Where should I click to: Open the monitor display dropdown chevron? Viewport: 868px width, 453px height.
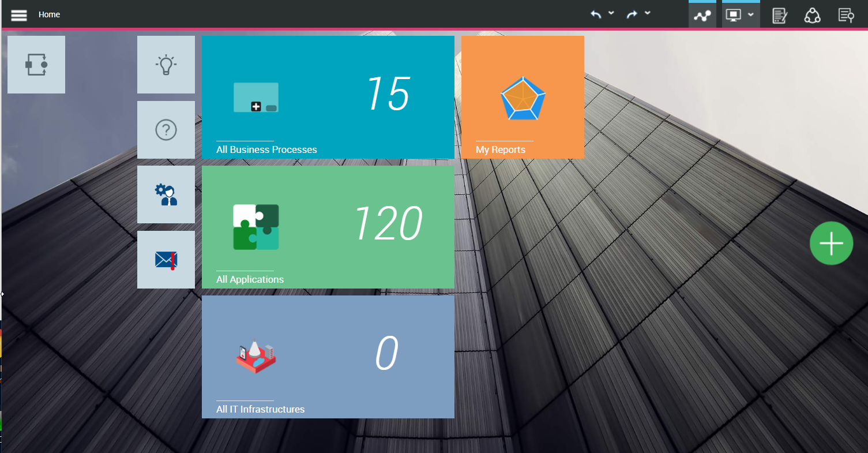tap(750, 14)
